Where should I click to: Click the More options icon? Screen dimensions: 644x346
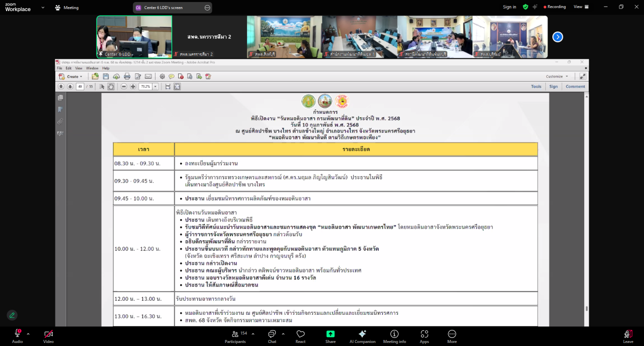coord(452,335)
